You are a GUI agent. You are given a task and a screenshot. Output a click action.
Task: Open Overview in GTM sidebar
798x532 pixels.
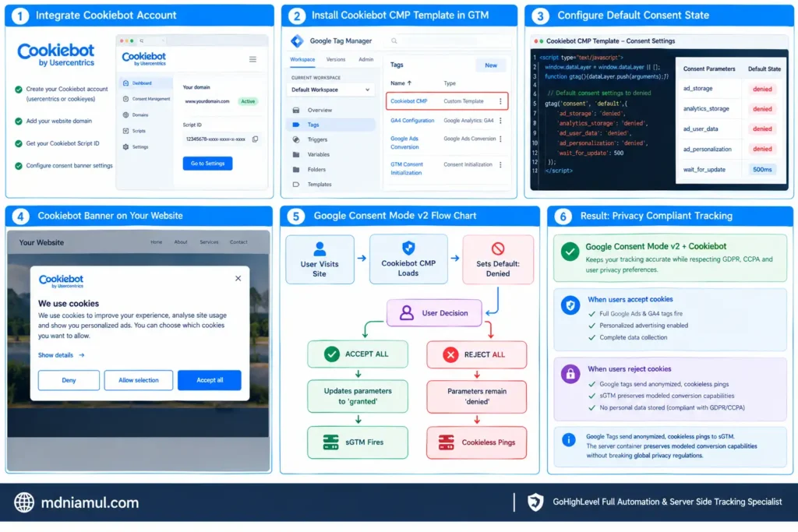(x=319, y=110)
